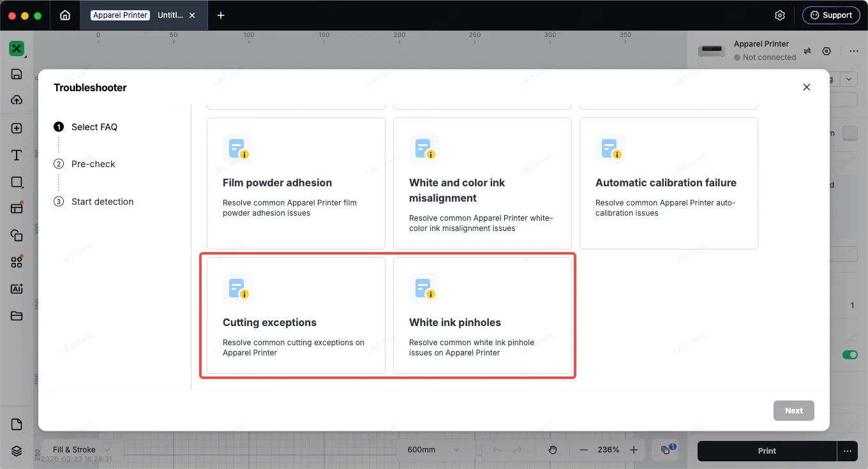
Task: Select the hand pan tool
Action: click(x=553, y=450)
